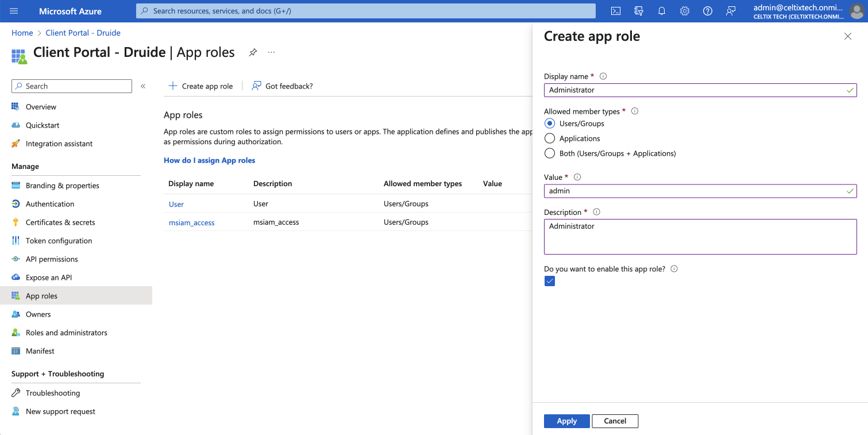The width and height of the screenshot is (868, 435).
Task: Click the feedback icon in top bar
Action: pyautogui.click(x=730, y=11)
